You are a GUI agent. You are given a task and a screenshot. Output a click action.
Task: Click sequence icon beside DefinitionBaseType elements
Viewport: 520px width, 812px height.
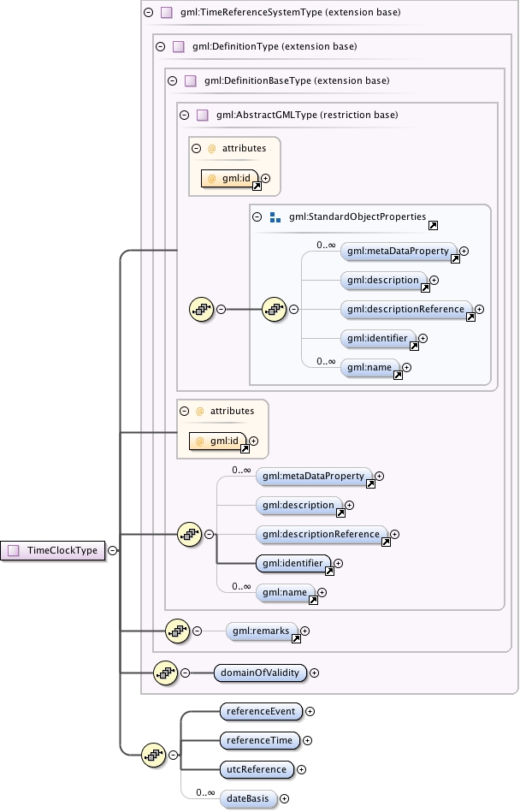(189, 535)
